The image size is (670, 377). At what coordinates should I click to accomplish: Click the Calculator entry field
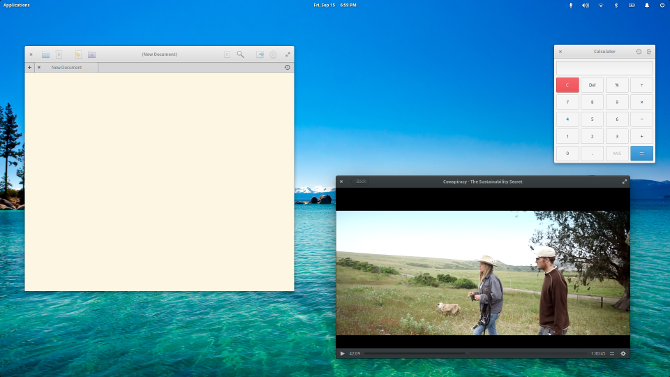(x=604, y=68)
